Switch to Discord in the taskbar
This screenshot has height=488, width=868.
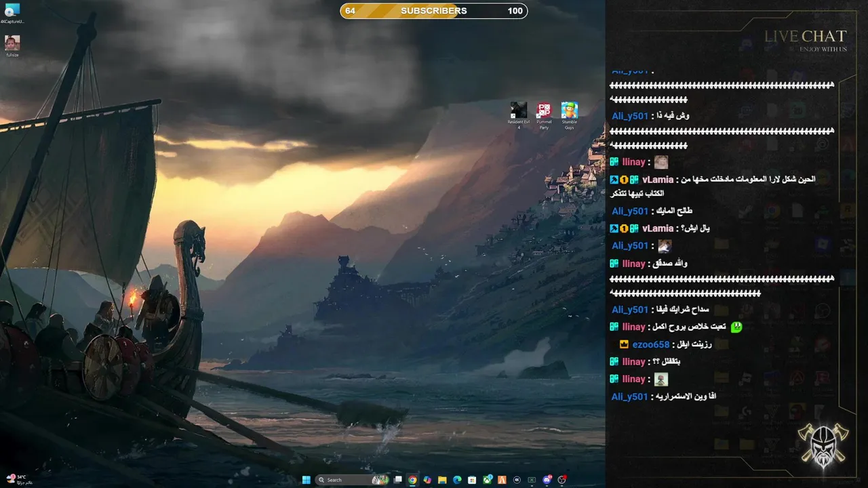[547, 480]
